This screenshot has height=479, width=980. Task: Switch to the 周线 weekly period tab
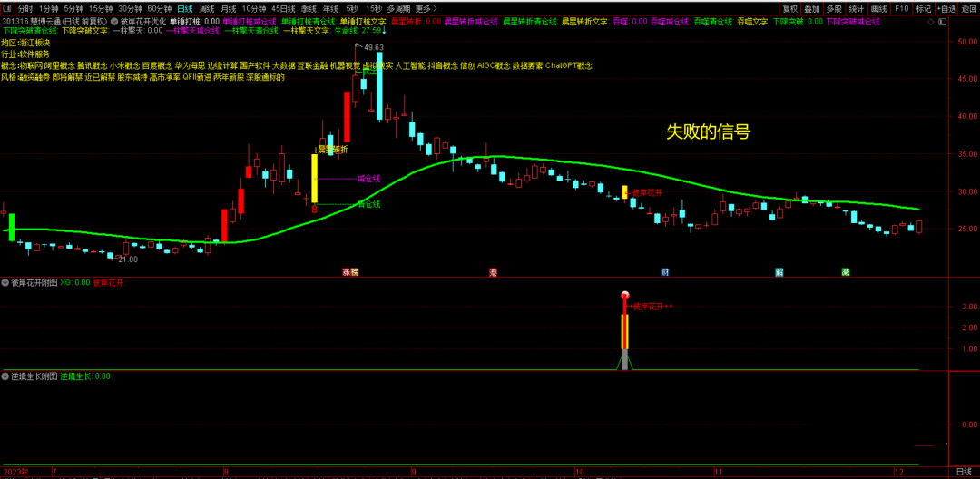pos(207,8)
